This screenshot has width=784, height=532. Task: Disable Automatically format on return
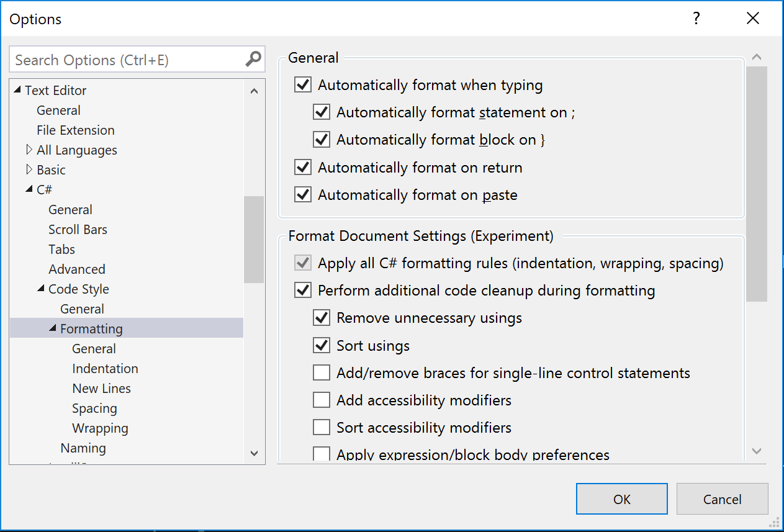(x=302, y=167)
